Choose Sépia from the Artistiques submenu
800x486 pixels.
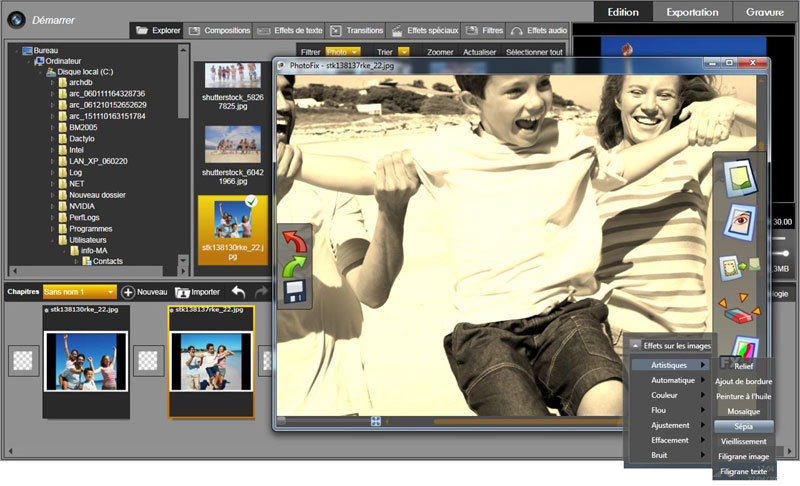pos(743,426)
